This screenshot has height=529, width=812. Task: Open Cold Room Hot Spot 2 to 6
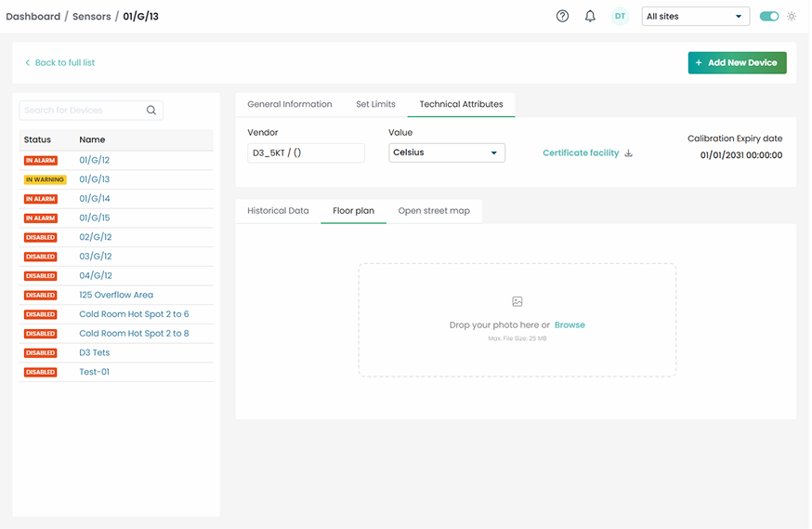coord(134,314)
